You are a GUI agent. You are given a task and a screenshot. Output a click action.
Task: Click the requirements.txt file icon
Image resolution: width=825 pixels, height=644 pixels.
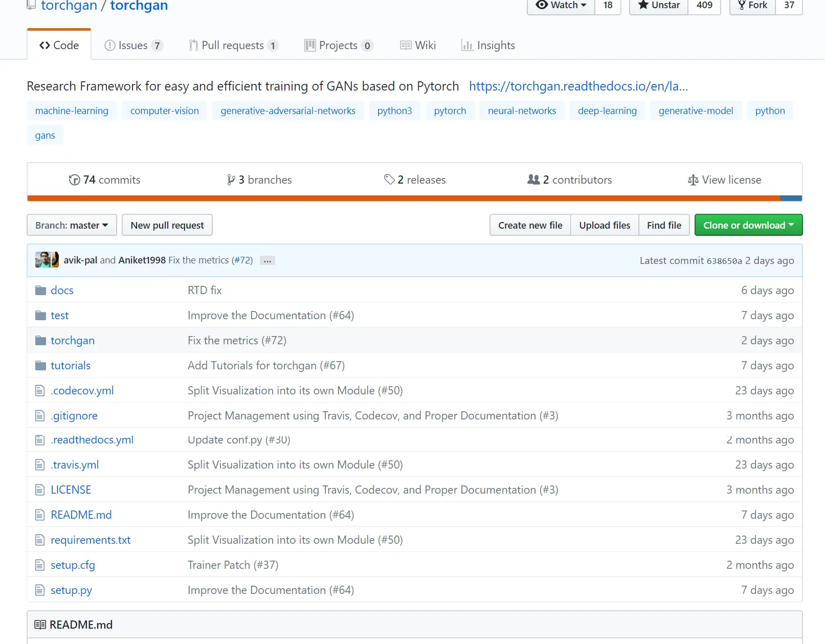coord(40,540)
